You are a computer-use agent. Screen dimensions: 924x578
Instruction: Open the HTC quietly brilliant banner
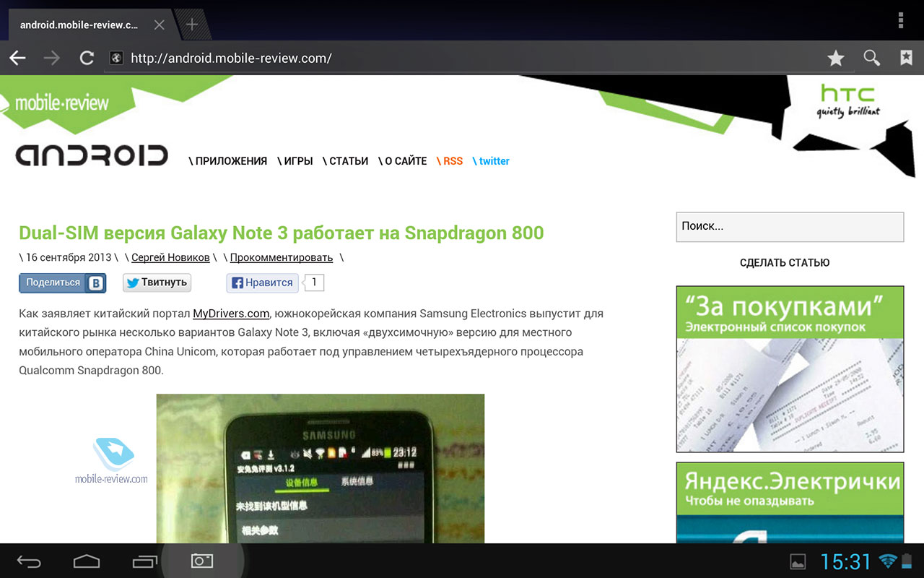(848, 100)
